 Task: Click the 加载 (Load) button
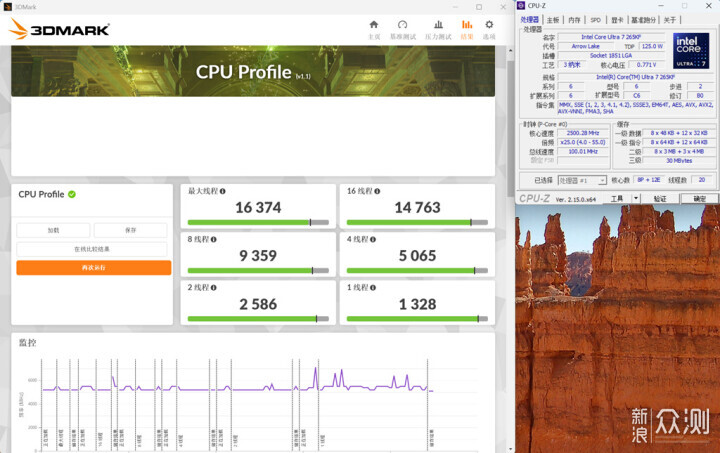pyautogui.click(x=53, y=230)
